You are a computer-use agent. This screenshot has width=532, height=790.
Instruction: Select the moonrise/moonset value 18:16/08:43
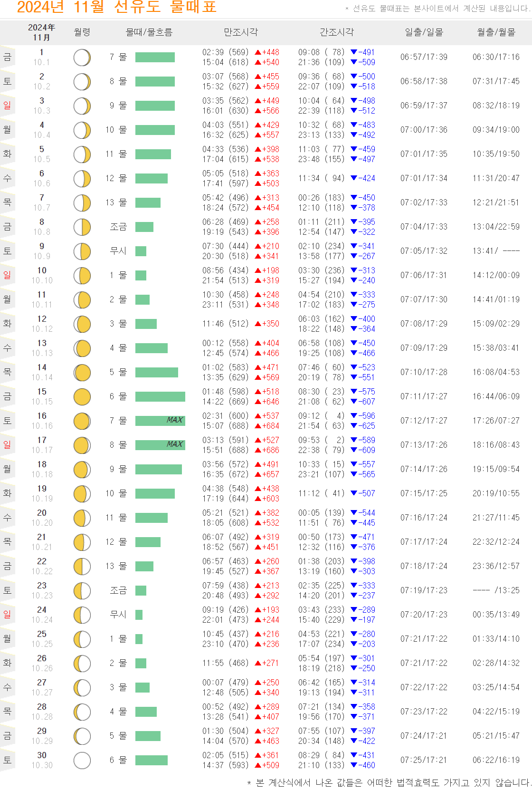[x=496, y=445]
